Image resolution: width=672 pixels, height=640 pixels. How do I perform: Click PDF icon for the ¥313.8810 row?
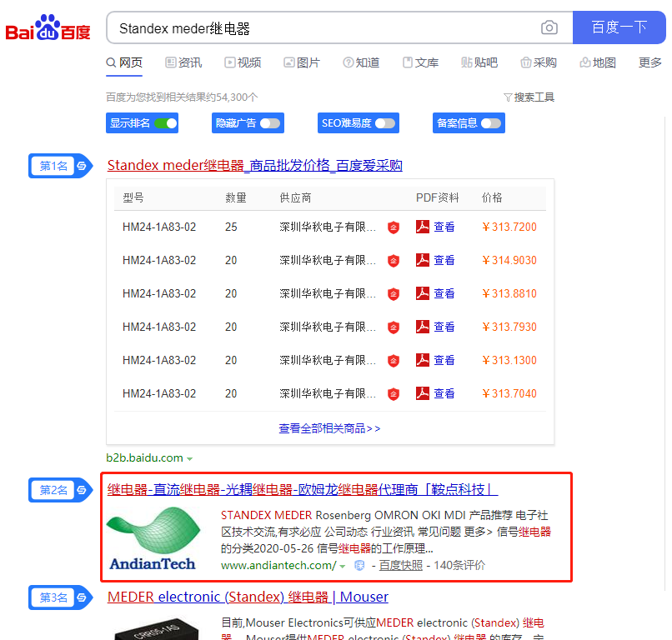click(423, 293)
